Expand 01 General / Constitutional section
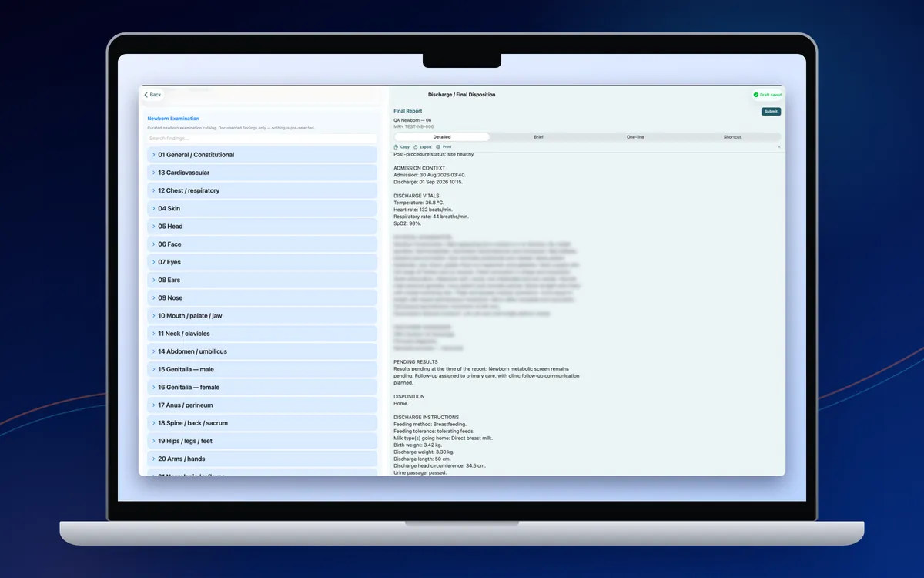Image resolution: width=924 pixels, height=578 pixels. click(262, 155)
